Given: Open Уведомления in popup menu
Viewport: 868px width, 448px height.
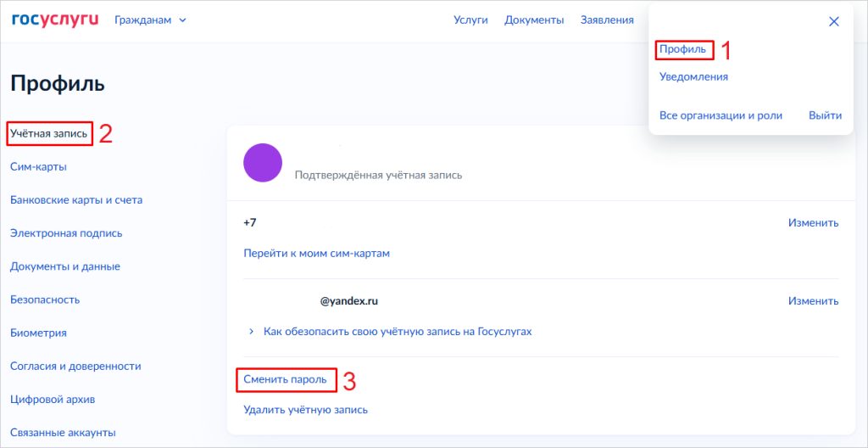Looking at the screenshot, I should 693,76.
